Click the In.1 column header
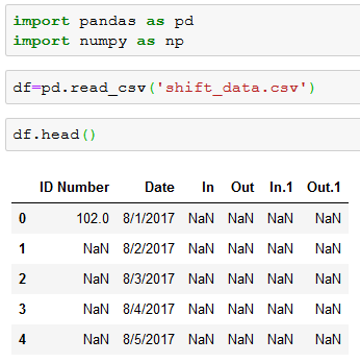Screen dimensions: 360x363 click(x=281, y=187)
